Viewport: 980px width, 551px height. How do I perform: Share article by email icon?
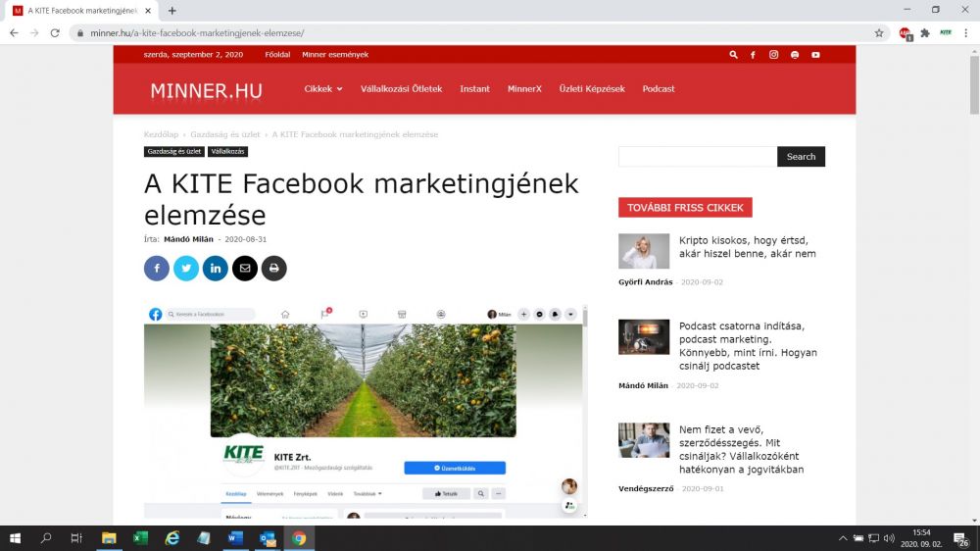(x=244, y=269)
